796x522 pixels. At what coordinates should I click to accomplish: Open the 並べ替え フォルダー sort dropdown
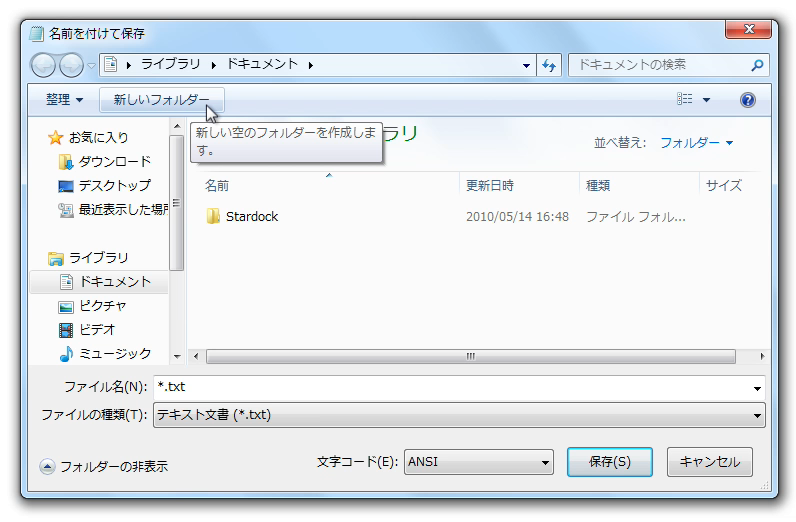(x=696, y=143)
